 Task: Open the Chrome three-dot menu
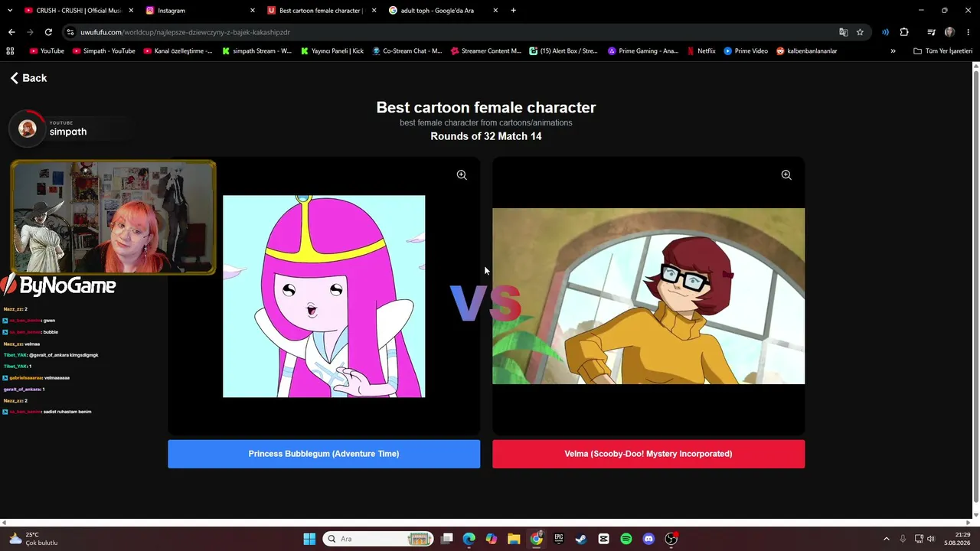(969, 32)
